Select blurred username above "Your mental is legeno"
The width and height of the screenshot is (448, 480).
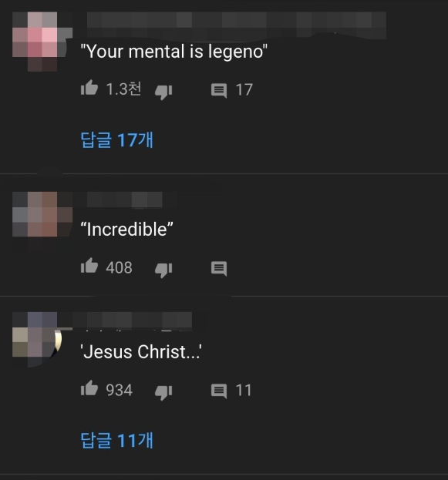236,25
